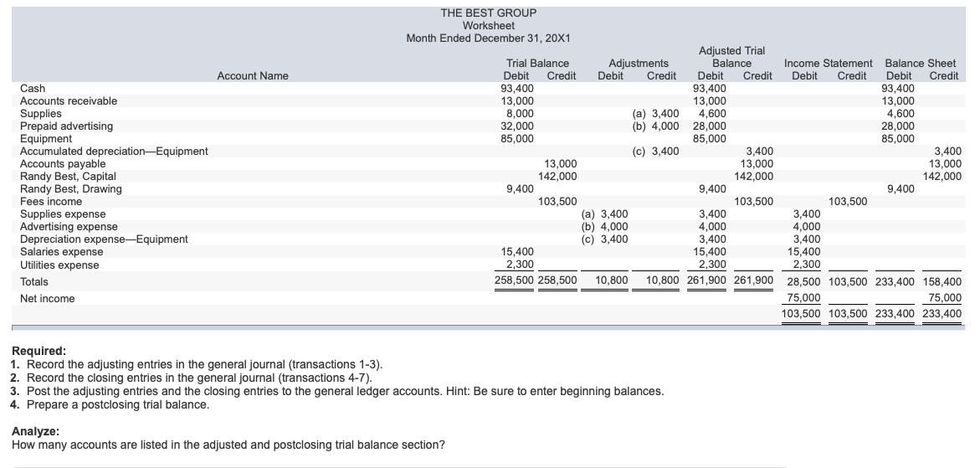Select the 'Supplies expense' account label
Viewport: 980px width, 468px height.
[x=63, y=214]
